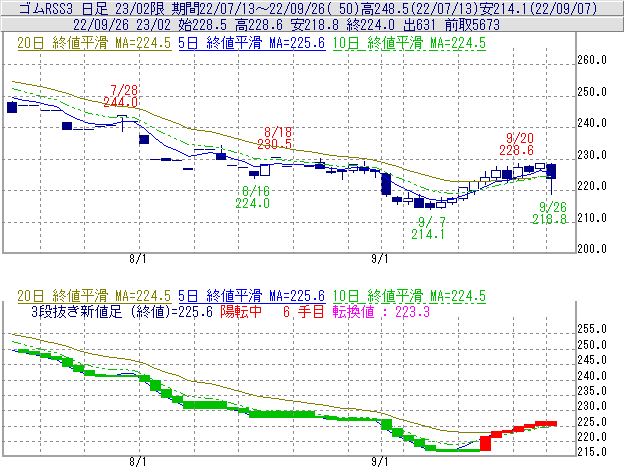Click the large dark candle just after 9/1
Screen dimensions: 624x475
point(386,184)
